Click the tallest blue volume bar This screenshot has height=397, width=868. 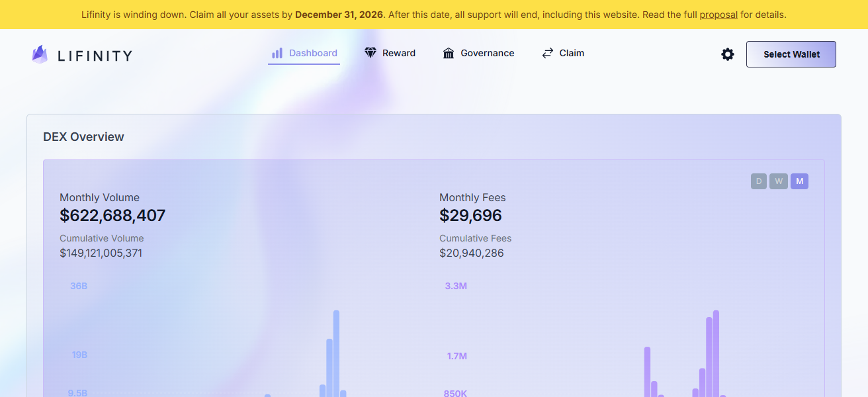point(336,351)
